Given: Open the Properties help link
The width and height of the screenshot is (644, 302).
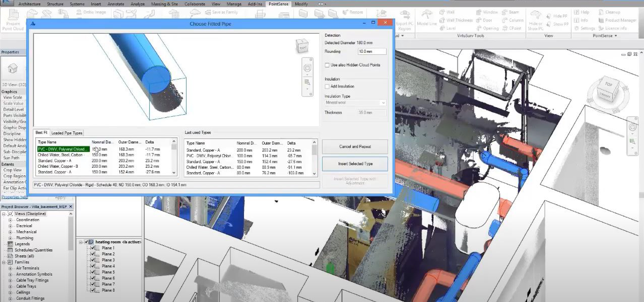Looking at the screenshot, I should click(x=14, y=197).
